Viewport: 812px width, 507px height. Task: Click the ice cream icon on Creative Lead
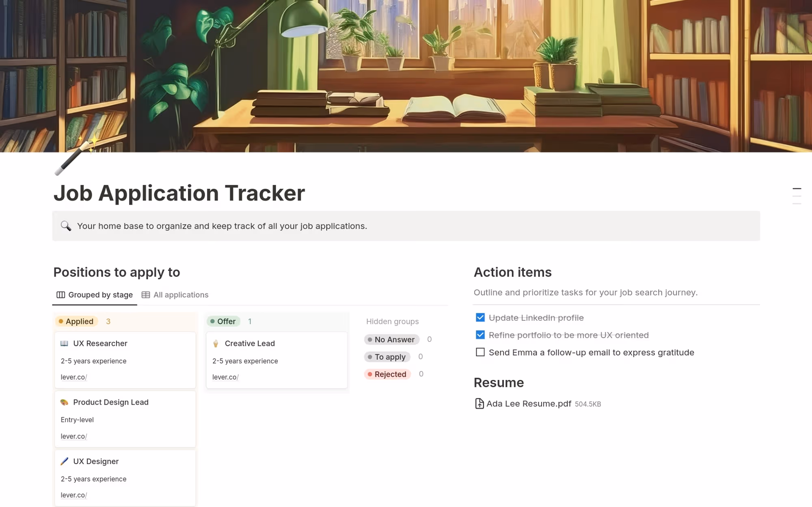tap(216, 343)
